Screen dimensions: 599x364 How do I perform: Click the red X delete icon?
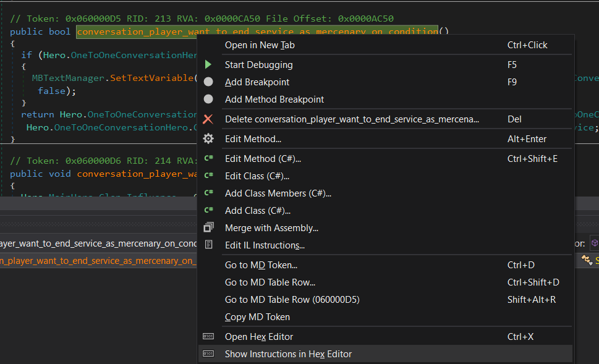[208, 119]
